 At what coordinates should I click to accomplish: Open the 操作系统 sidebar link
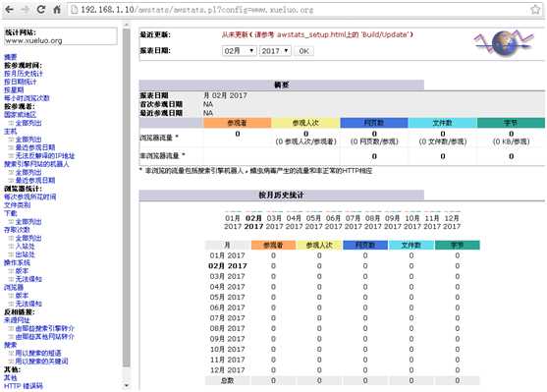pyautogui.click(x=17, y=262)
